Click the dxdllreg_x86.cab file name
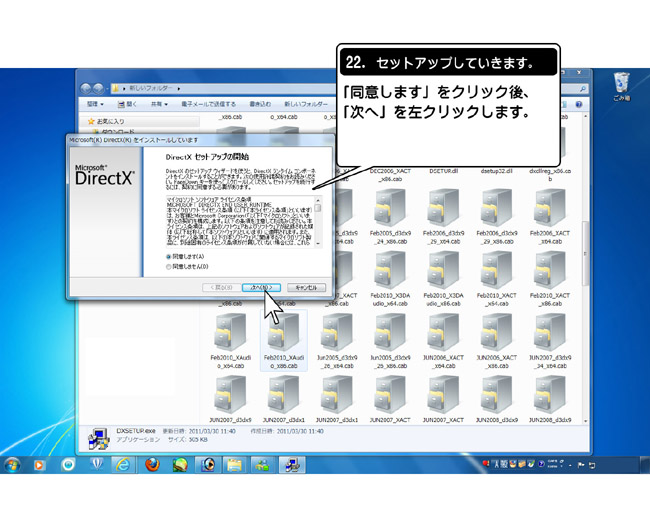 [550, 175]
